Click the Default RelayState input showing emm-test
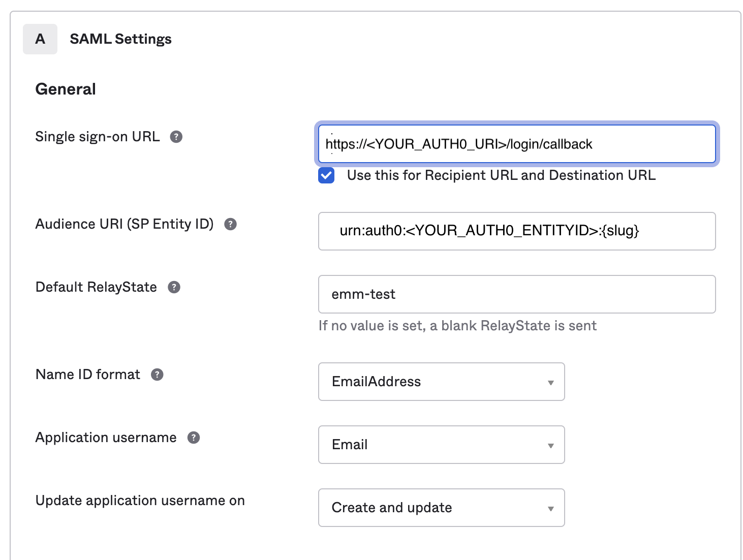 coord(516,294)
